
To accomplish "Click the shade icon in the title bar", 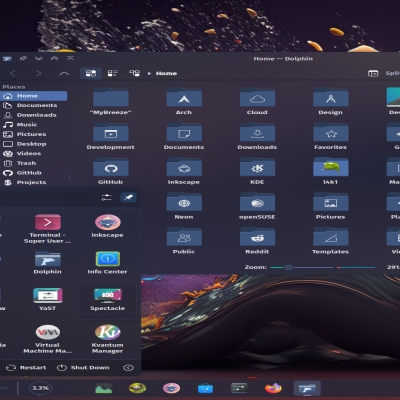I will coord(70,58).
